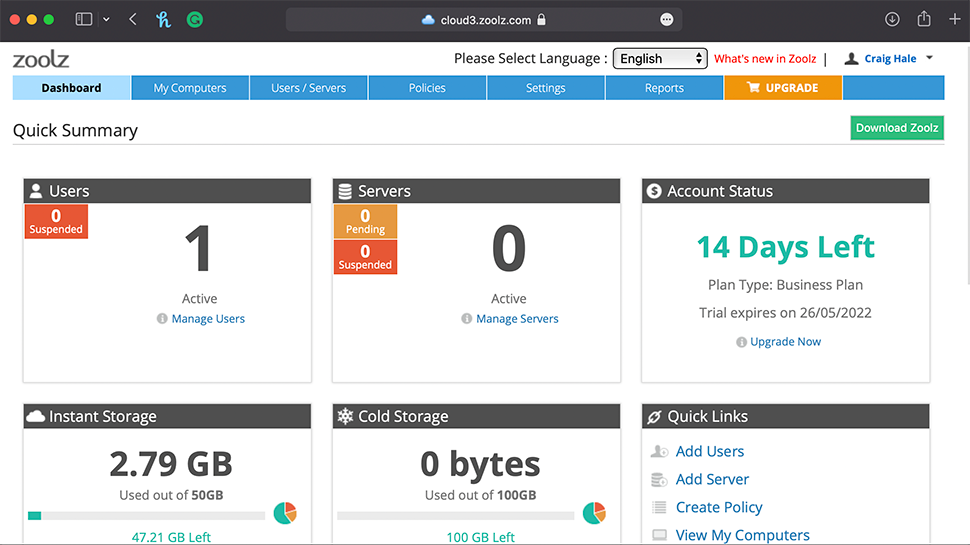Click the Add Users icon in Quick Links

[x=659, y=452]
